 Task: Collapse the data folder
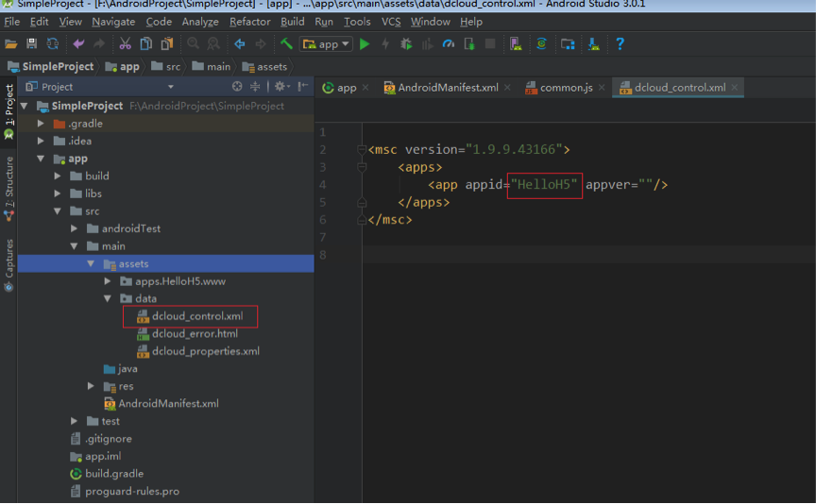(108, 298)
